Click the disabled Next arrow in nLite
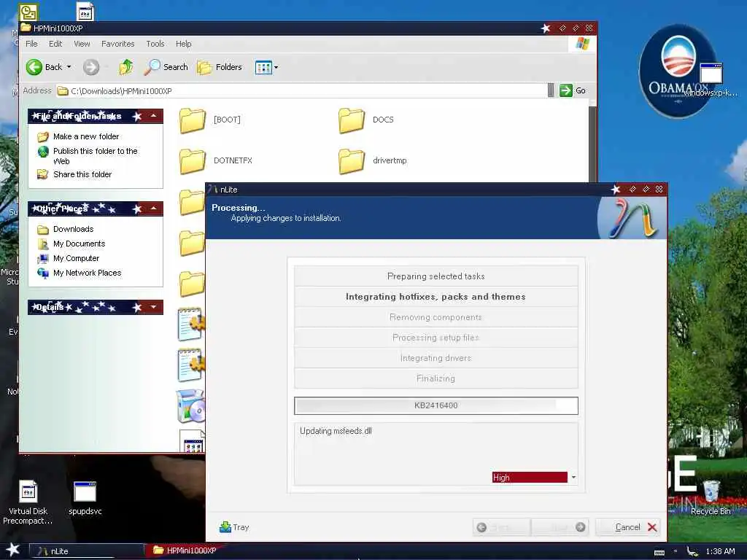Viewport: 747px width, 560px height. pyautogui.click(x=560, y=527)
